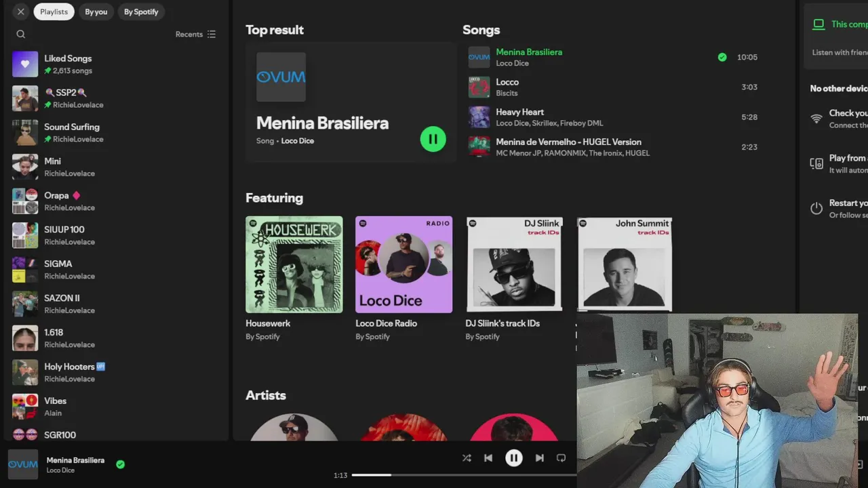Click now playing artist Loco Dice
This screenshot has height=488, width=868.
[60, 470]
